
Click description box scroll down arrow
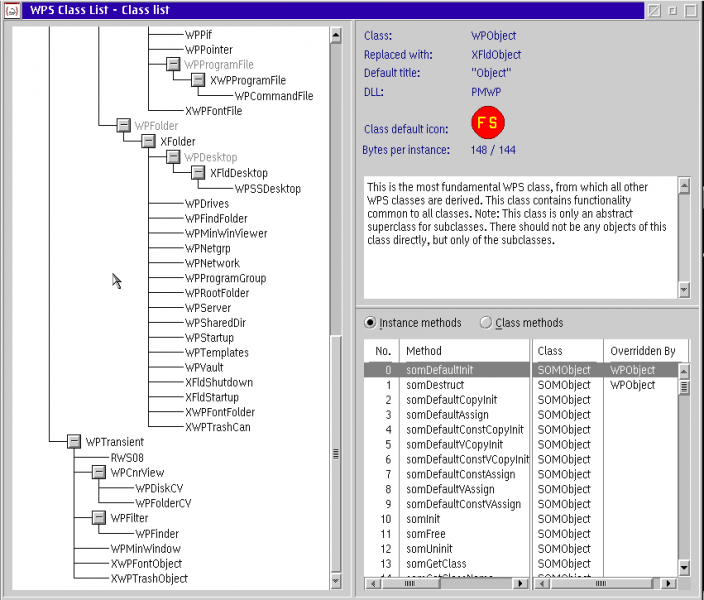pos(684,290)
